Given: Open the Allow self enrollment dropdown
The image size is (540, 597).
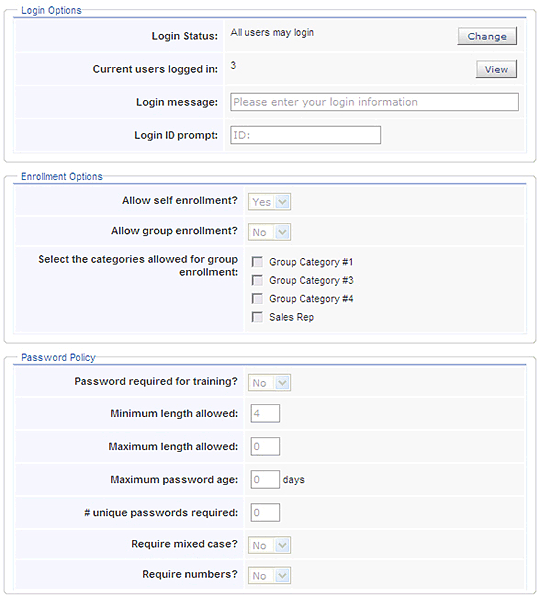Looking at the screenshot, I should 269,202.
